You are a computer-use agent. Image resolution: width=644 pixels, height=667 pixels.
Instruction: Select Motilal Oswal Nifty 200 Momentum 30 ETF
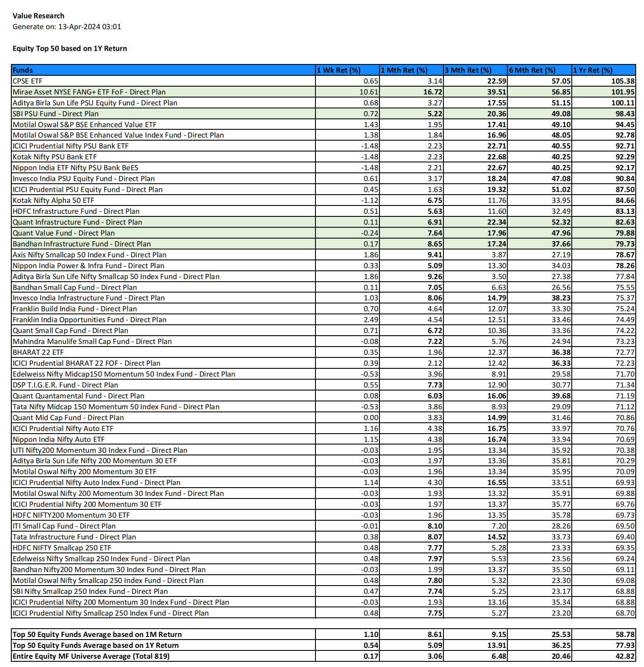point(84,472)
